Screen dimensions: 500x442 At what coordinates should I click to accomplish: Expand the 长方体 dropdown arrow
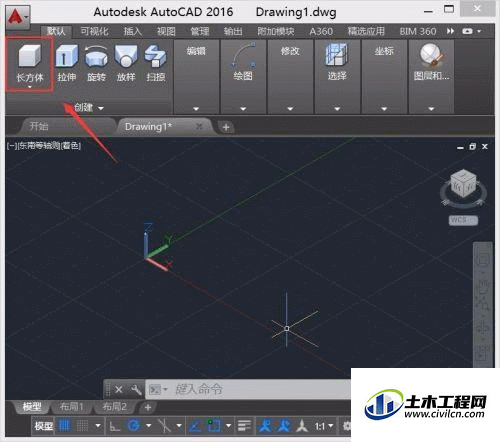30,87
